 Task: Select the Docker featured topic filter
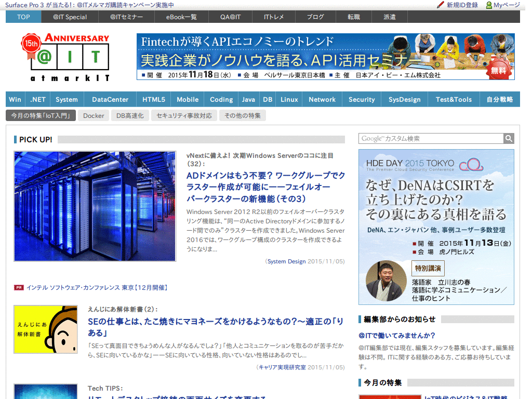[94, 116]
